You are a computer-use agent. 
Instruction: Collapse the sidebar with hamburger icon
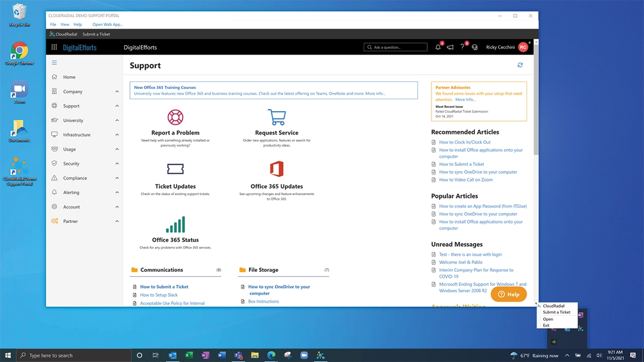54,63
